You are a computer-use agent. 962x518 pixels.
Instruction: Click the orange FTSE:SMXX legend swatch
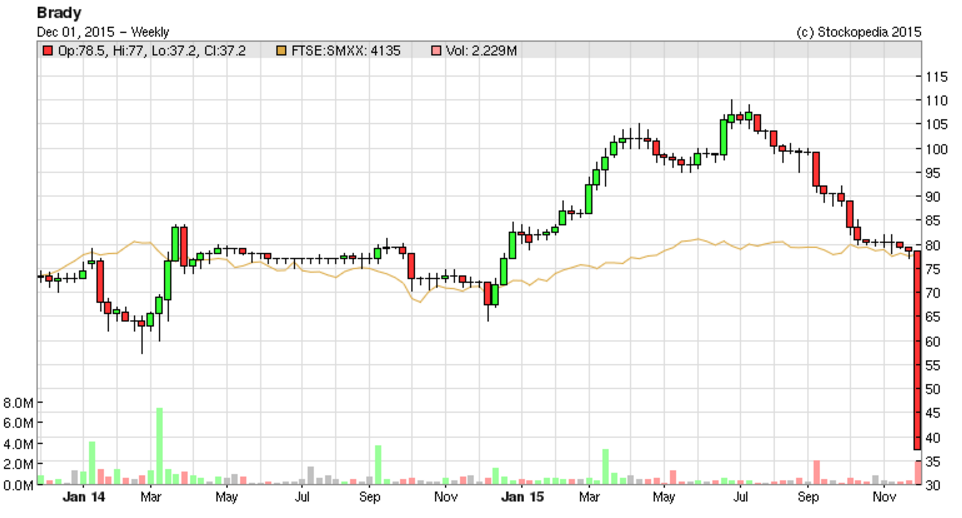(x=281, y=51)
